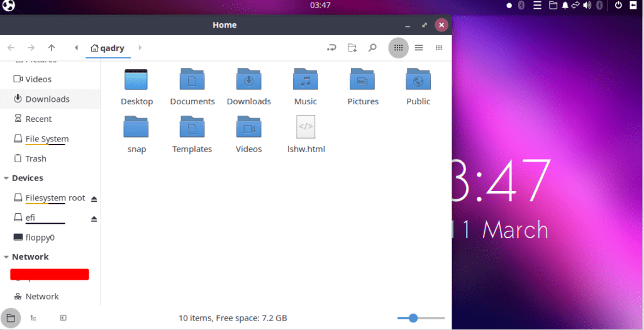Image resolution: width=644 pixels, height=330 pixels.
Task: Open search with the magnifier icon
Action: [x=372, y=48]
